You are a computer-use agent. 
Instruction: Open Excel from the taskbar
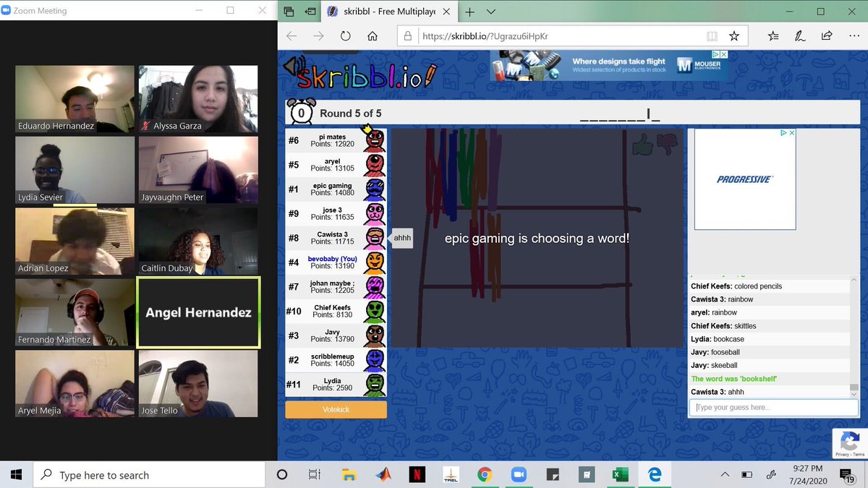(621, 475)
